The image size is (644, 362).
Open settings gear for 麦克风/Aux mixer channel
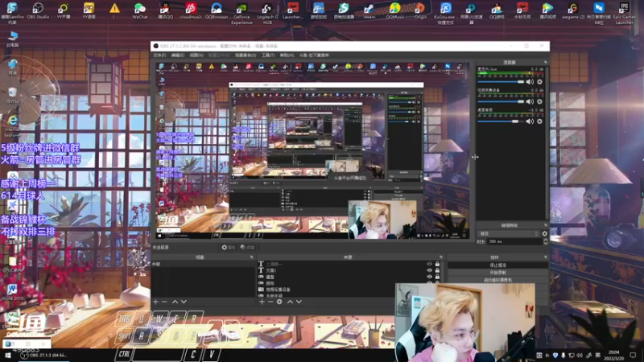539,82
